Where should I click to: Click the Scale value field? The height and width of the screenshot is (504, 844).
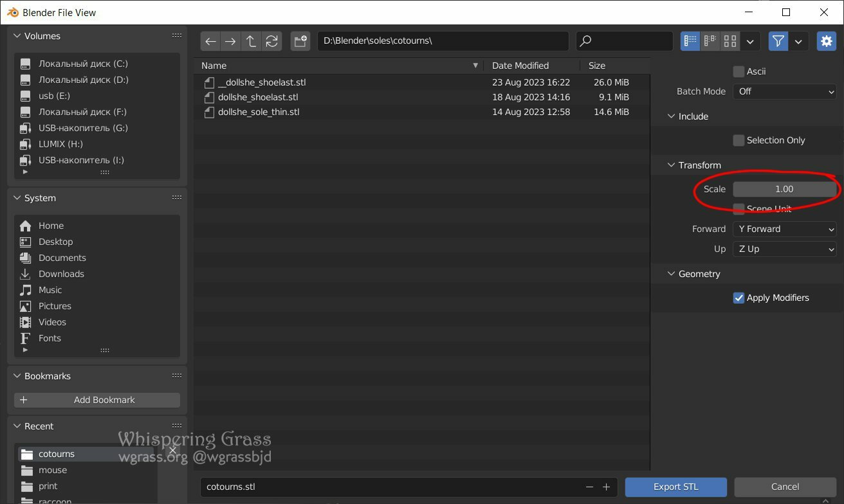(785, 189)
